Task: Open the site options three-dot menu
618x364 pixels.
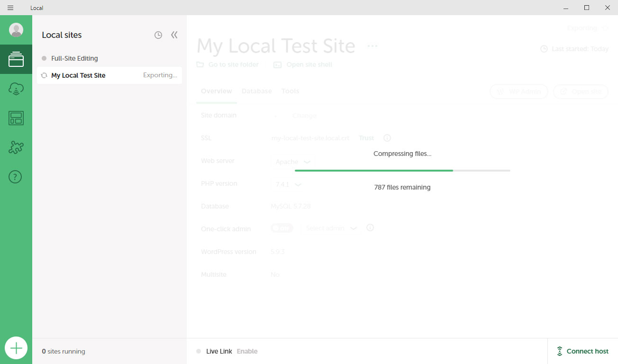Action: [x=373, y=46]
